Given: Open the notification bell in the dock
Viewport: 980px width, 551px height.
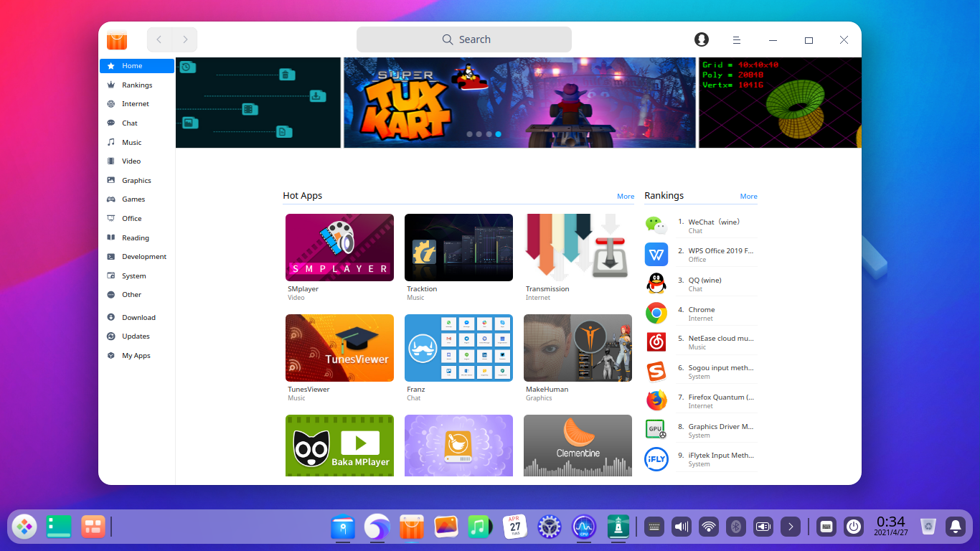Looking at the screenshot, I should click(955, 527).
